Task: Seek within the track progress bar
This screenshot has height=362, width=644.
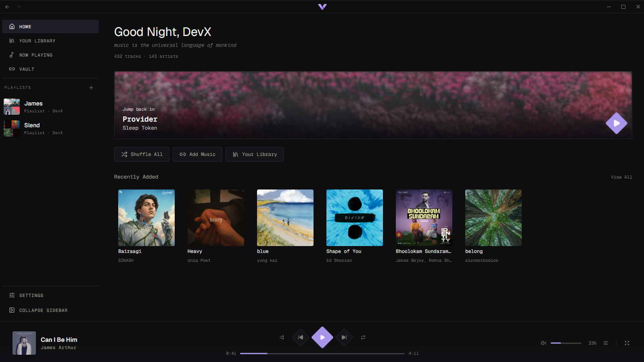Action: 322,354
